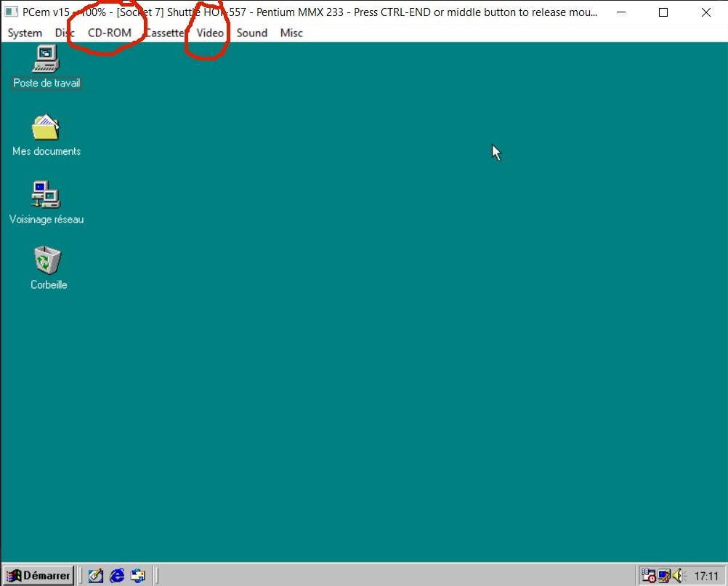Click the Show Desktop quick launch icon

point(96,576)
